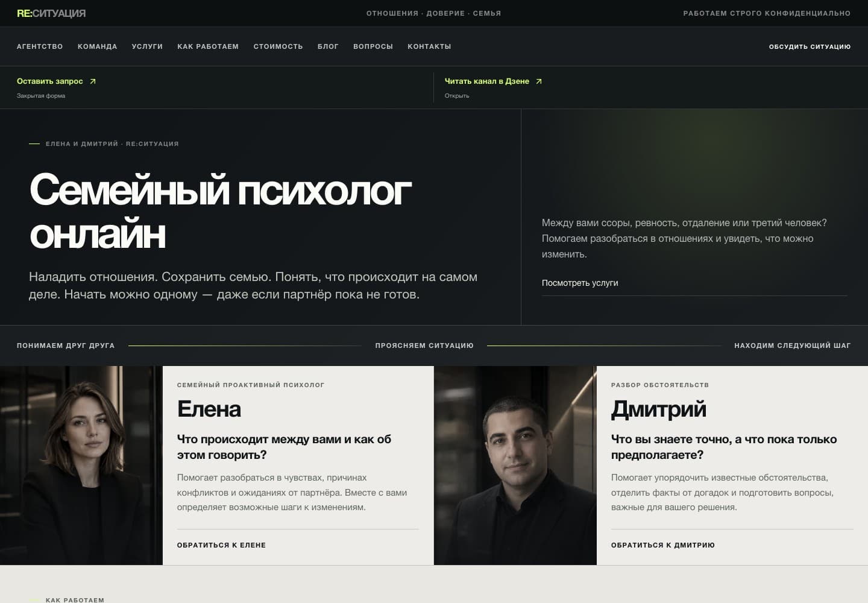Click the ПОНИМАЕМ ДРУГ ДРУГА step label
This screenshot has width=868, height=603.
[x=66, y=346]
